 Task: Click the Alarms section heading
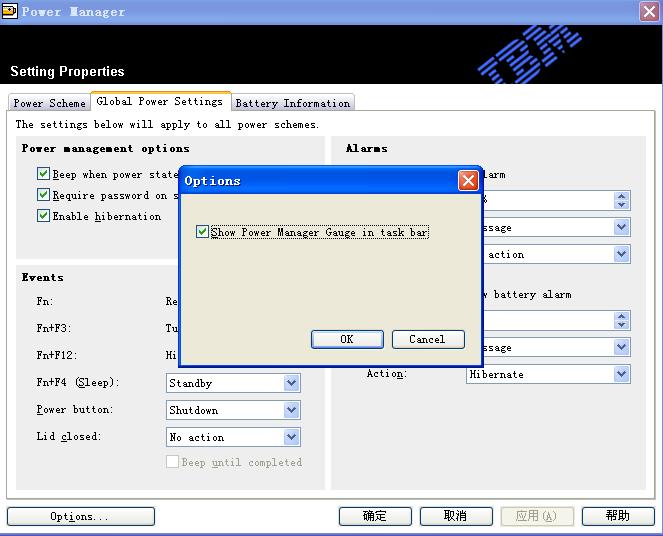tap(366, 148)
